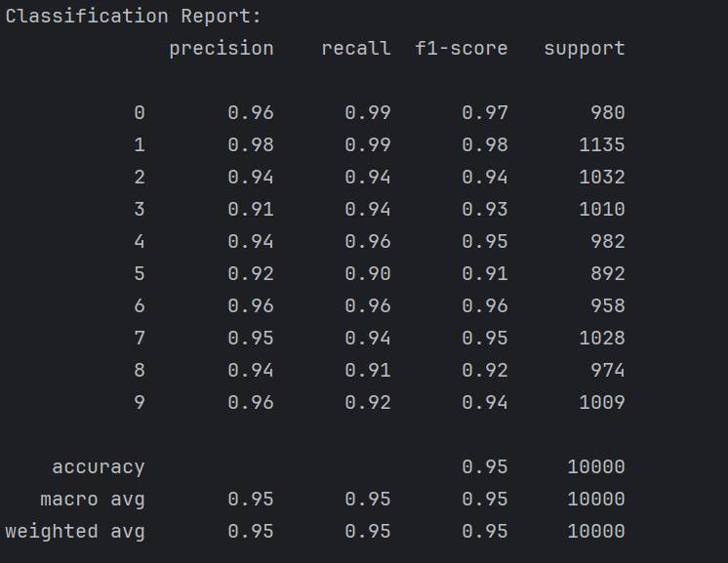This screenshot has height=563, width=728.
Task: Click recall value 0.90 for class 5
Action: point(368,274)
